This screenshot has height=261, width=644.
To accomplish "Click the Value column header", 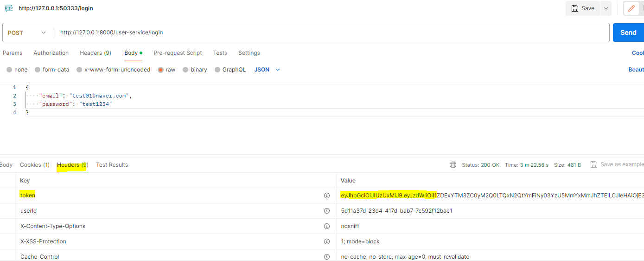I will [x=348, y=180].
